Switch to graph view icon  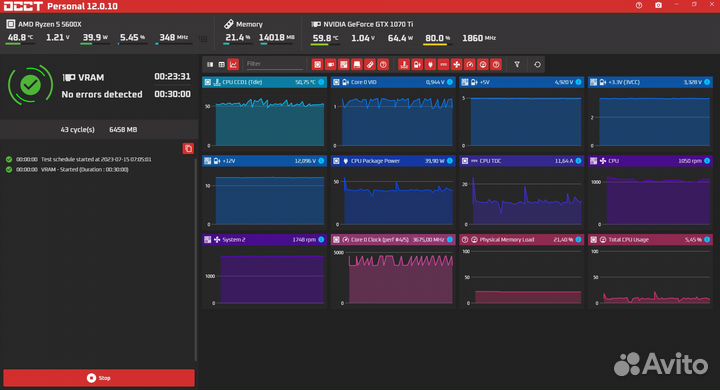(x=233, y=64)
